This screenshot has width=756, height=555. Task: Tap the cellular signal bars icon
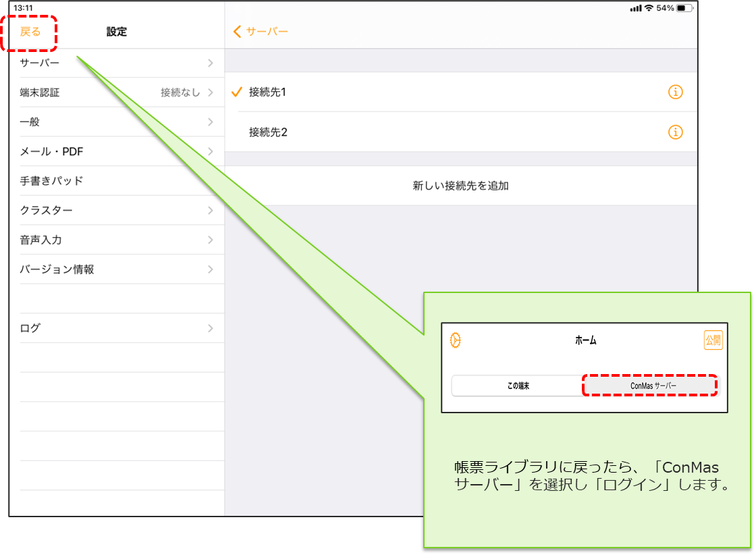[635, 8]
